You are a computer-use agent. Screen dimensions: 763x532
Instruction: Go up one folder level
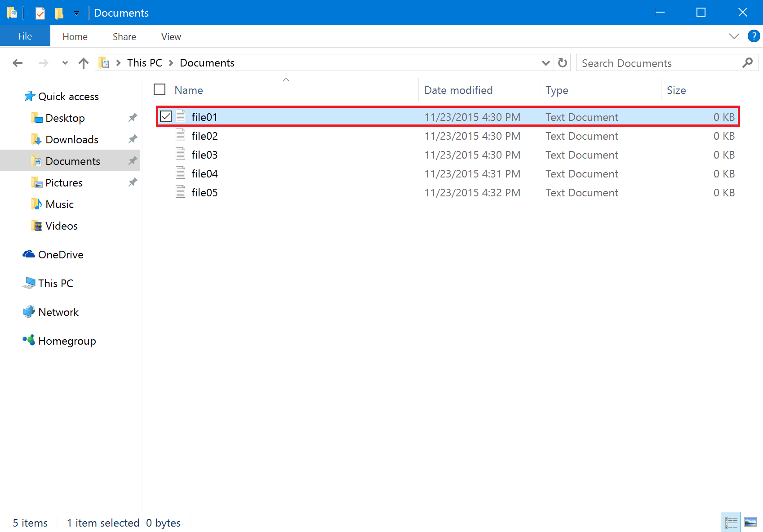pos(84,63)
